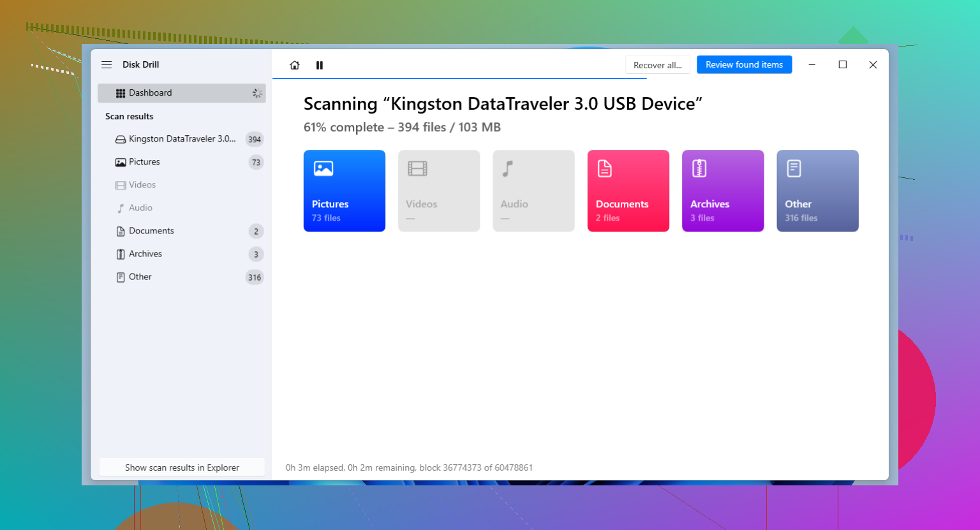Click the music note on Audio tile
Viewport: 980px width, 530px height.
click(x=508, y=168)
